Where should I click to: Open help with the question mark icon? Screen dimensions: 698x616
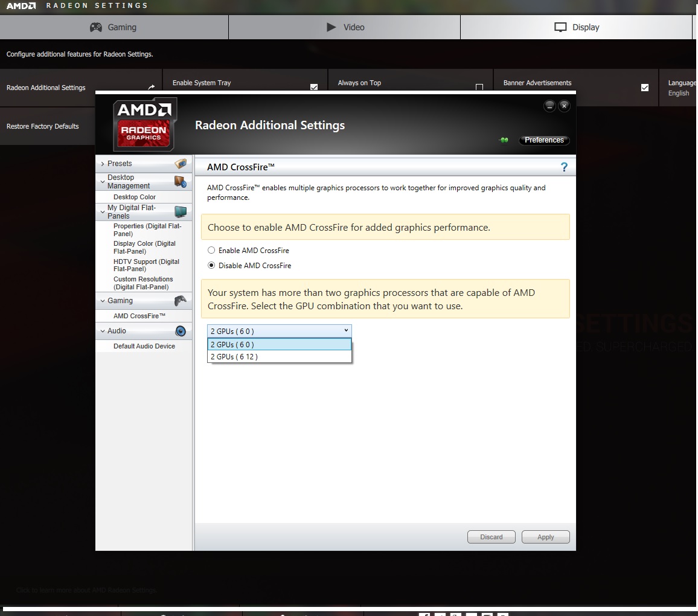point(564,167)
